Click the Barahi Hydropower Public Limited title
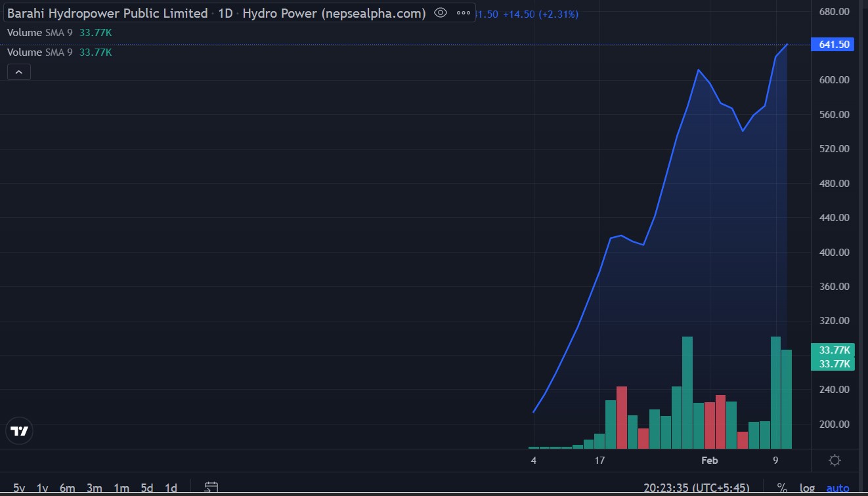Screen dimensions: 868x496 coord(108,13)
